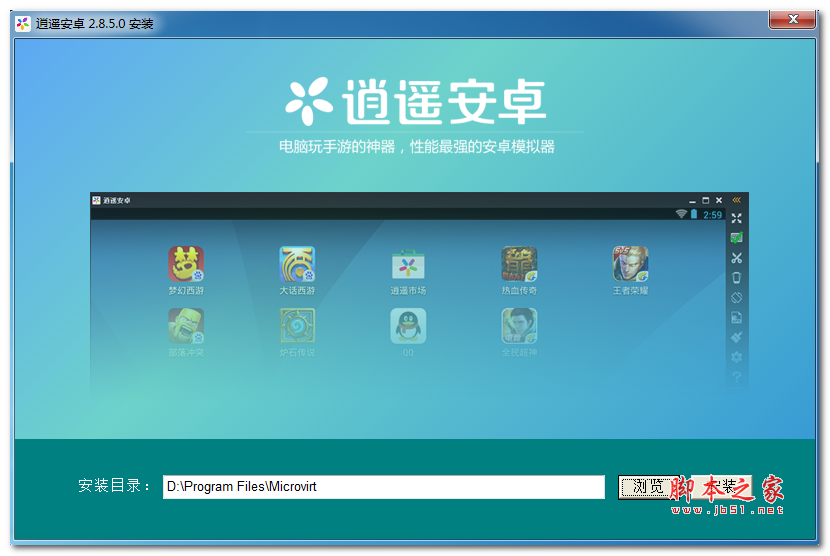This screenshot has height=556, width=830.
Task: Click the 2:59 clock in preview status bar
Action: [712, 214]
